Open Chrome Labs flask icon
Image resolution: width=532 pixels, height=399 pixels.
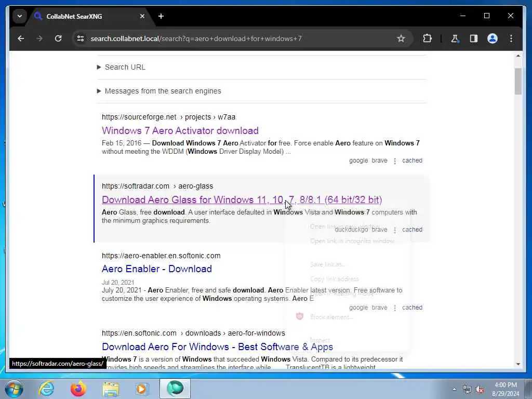(455, 38)
